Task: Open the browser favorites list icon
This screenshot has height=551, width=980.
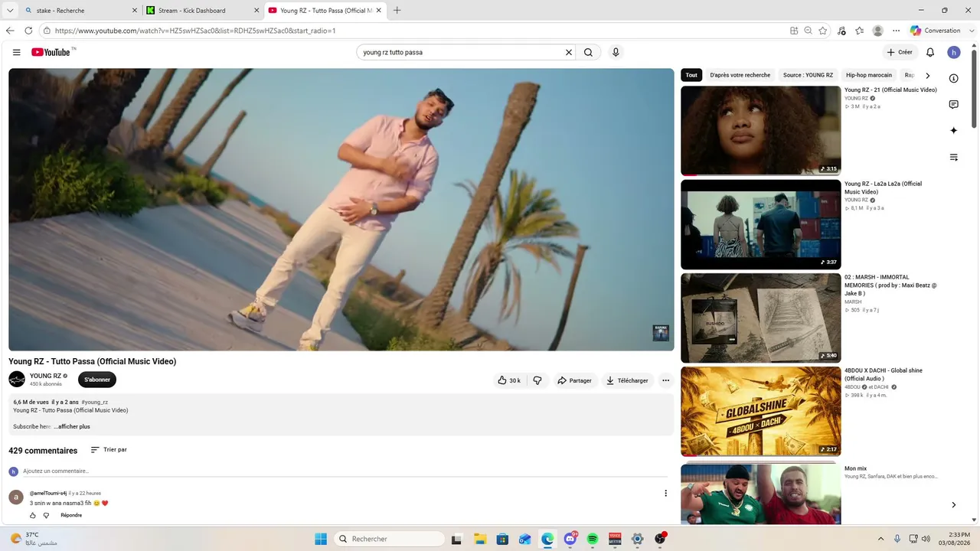Action: (859, 31)
